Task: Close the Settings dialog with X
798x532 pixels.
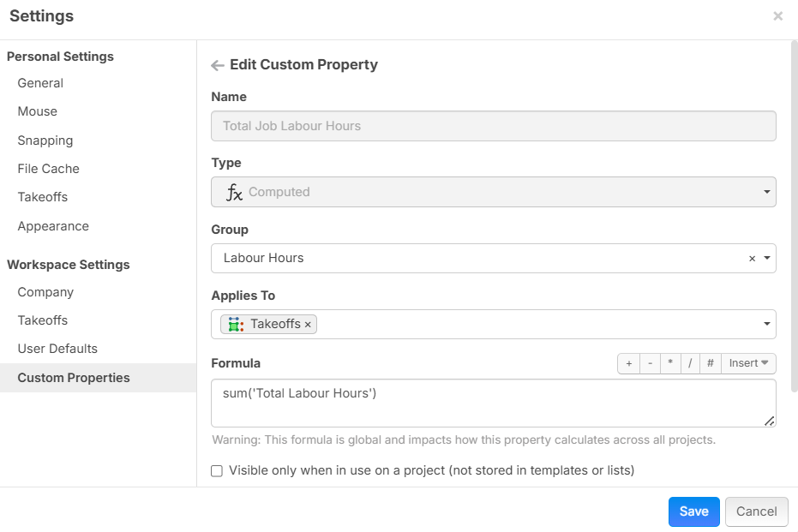Action: point(777,16)
